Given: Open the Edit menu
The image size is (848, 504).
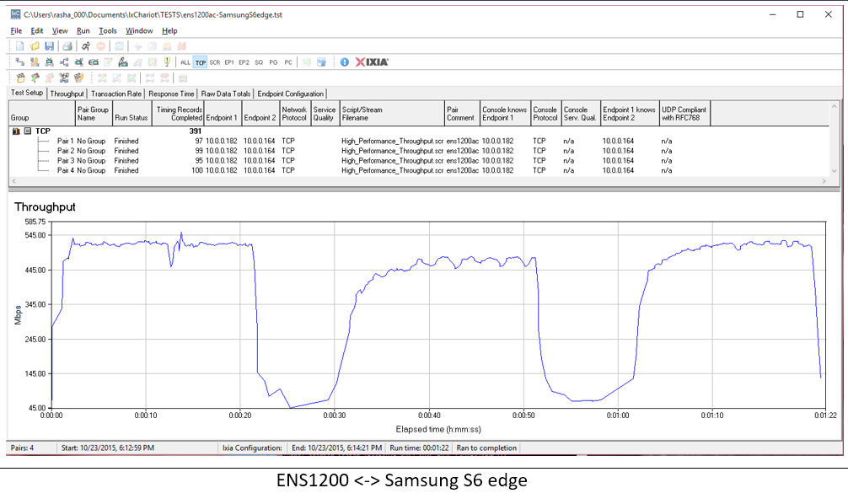Looking at the screenshot, I should click(37, 31).
